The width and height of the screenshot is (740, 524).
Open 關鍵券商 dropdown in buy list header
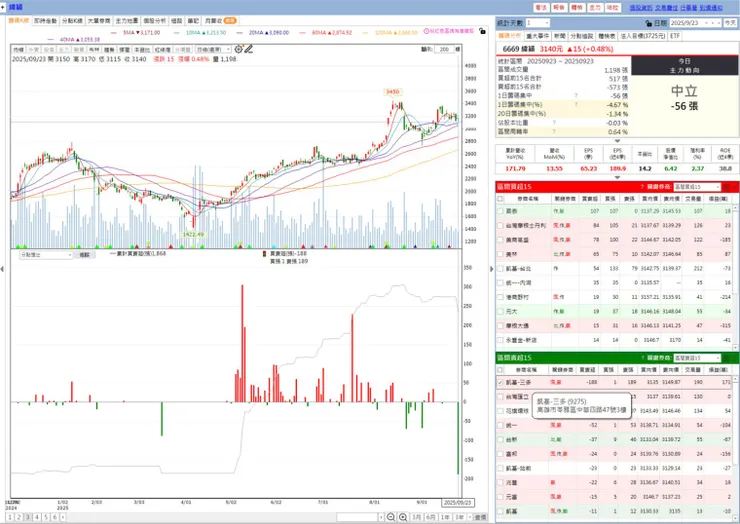click(697, 187)
